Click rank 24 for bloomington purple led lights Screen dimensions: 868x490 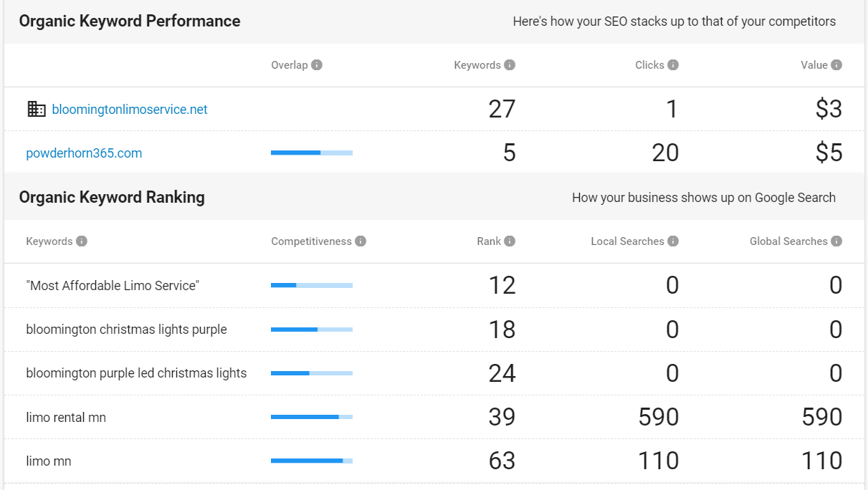[502, 373]
